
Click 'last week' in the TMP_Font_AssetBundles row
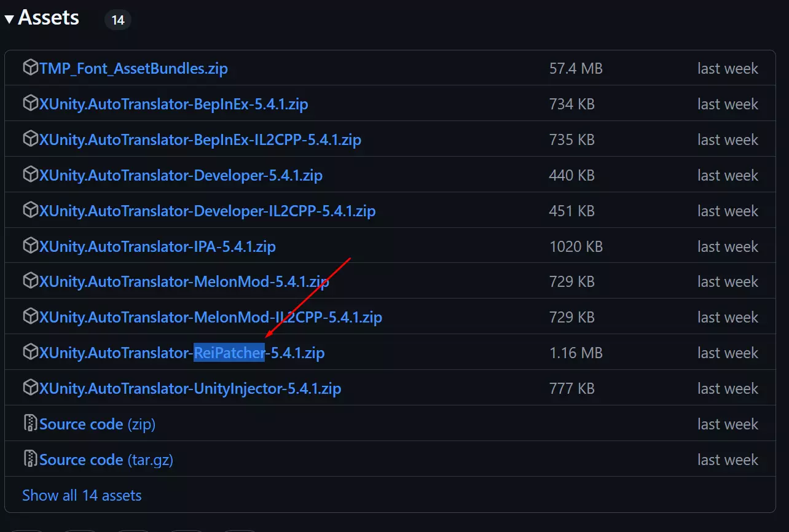[x=728, y=68]
